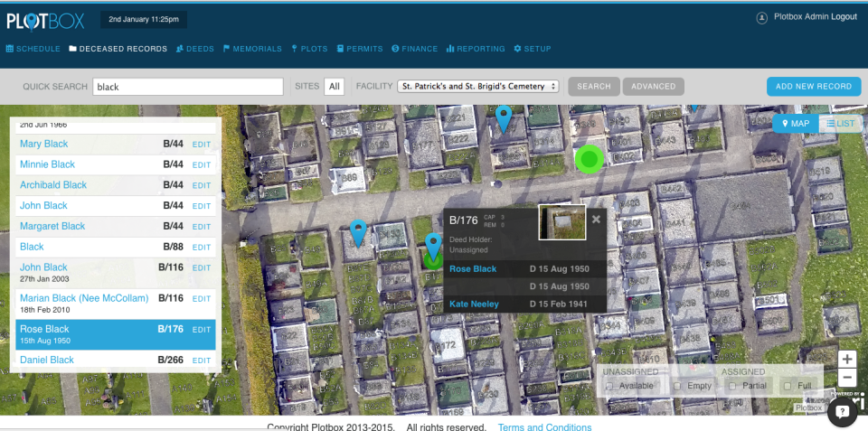Click the PlotBox logo
The width and height of the screenshot is (868, 431).
coord(45,21)
